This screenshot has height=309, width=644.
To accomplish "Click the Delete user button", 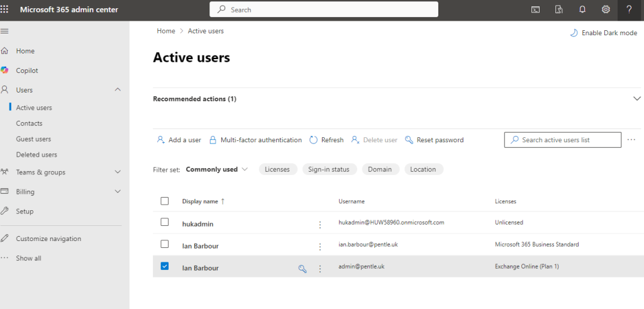I will [x=374, y=140].
